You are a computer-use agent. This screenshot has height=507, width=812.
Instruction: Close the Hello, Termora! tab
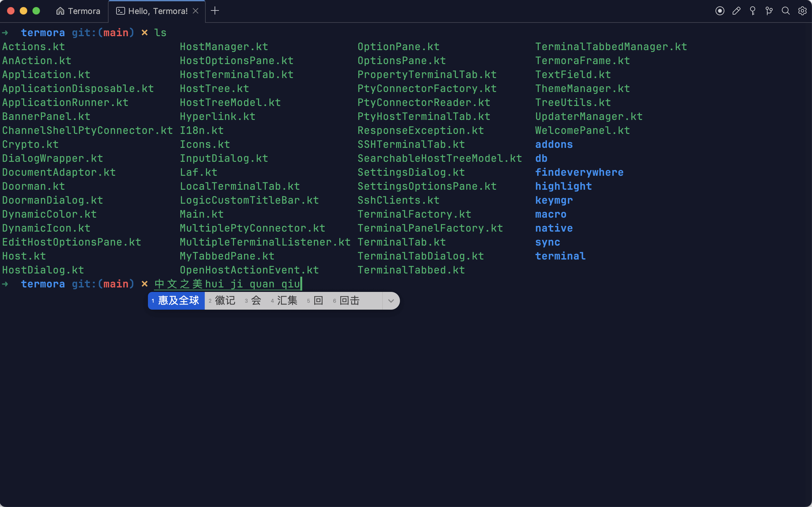(196, 11)
